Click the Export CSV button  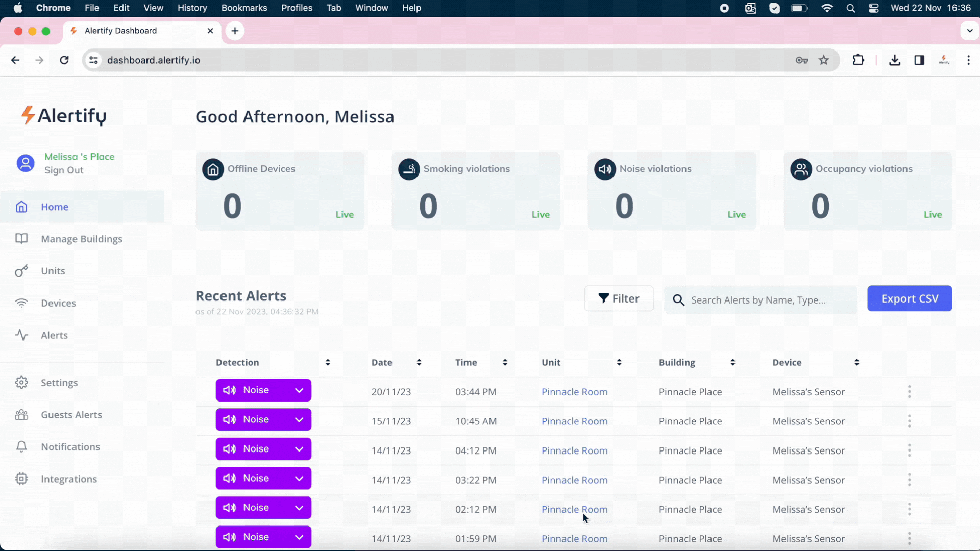coord(909,298)
